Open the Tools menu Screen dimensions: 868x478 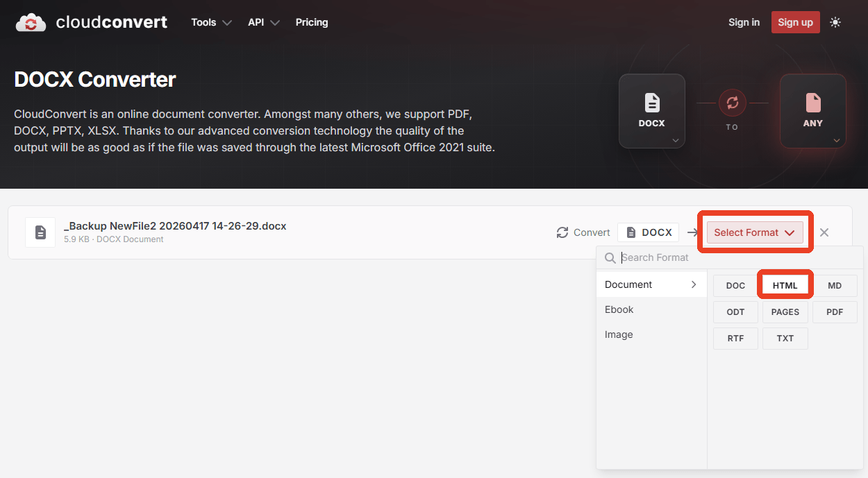pos(211,22)
